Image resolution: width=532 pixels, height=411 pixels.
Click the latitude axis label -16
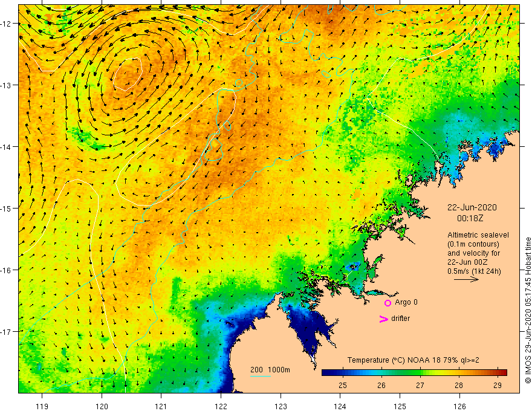point(6,270)
